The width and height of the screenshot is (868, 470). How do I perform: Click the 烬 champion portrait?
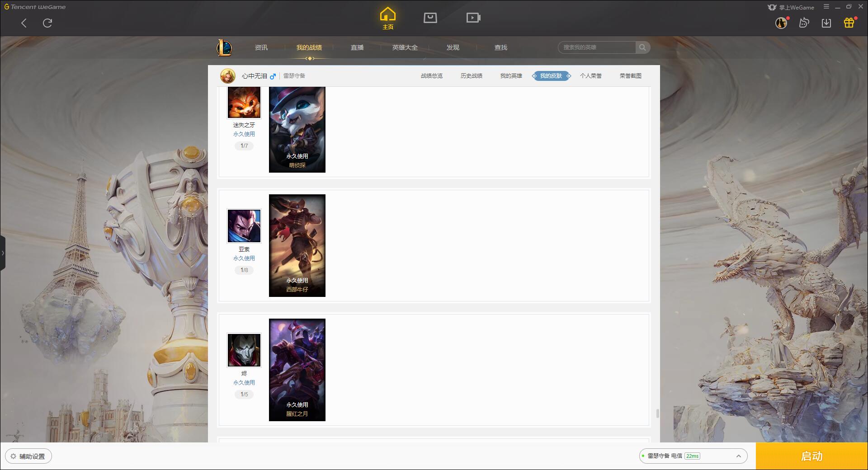pos(244,350)
